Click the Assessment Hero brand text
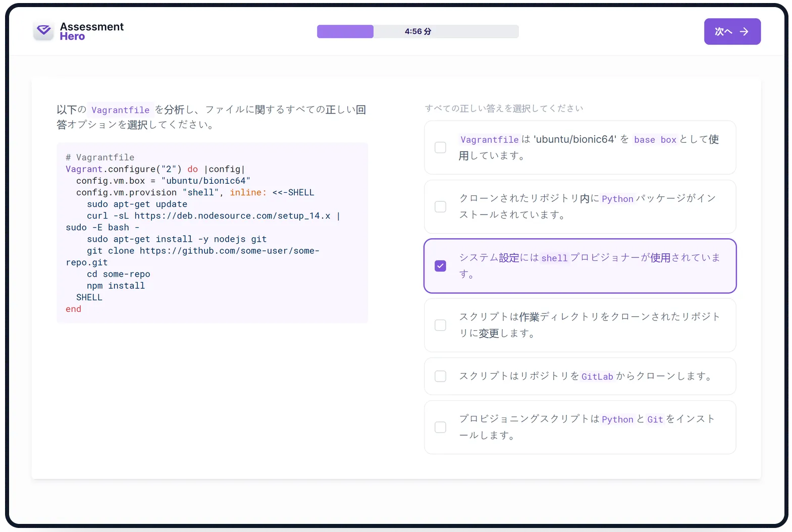Image resolution: width=792 pixels, height=532 pixels. point(91,31)
